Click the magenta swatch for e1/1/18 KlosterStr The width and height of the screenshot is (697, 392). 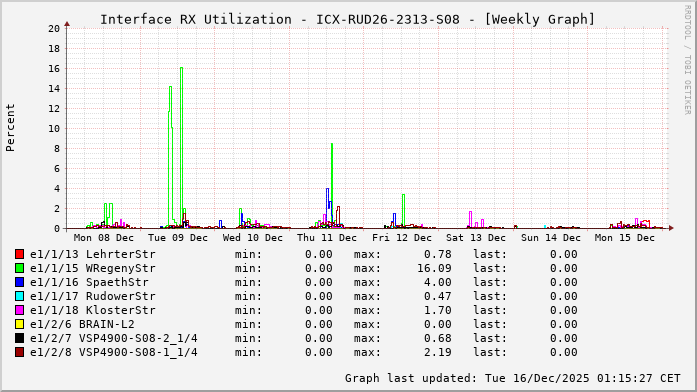click(19, 310)
